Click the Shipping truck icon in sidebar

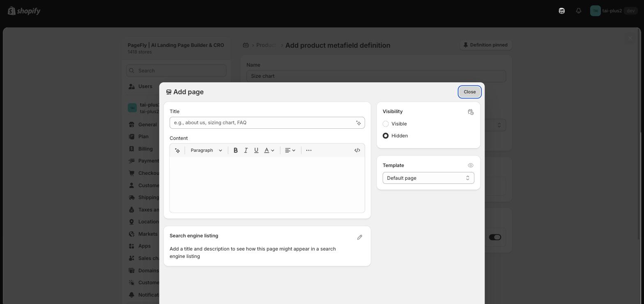131,197
